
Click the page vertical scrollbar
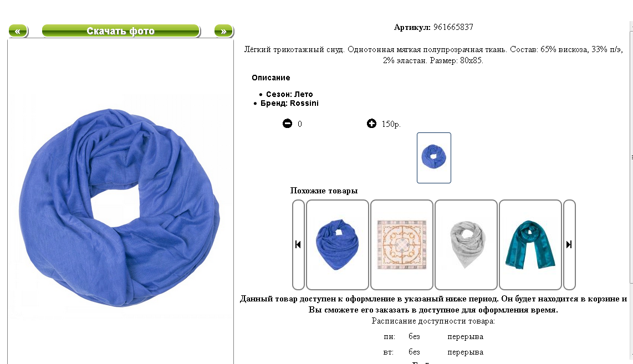[631, 189]
